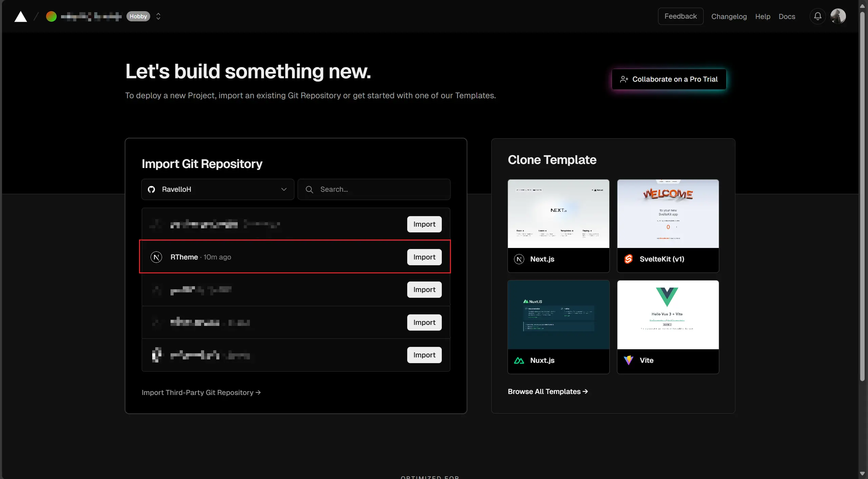868x479 pixels.
Task: Click Import button for RTheme repository
Action: click(x=424, y=257)
